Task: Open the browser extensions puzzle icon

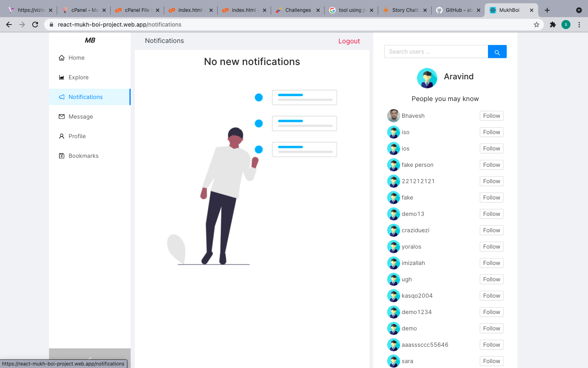Action: [x=553, y=25]
